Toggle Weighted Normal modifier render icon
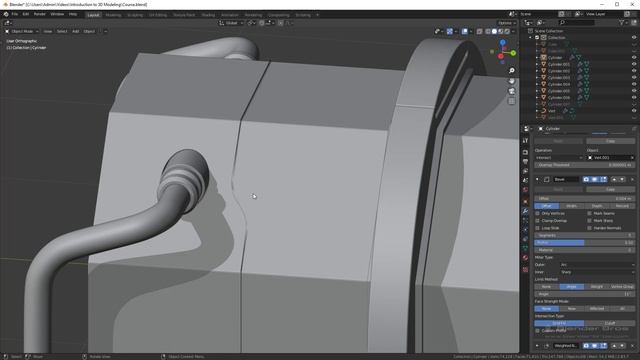The height and width of the screenshot is (360, 640). (x=586, y=346)
